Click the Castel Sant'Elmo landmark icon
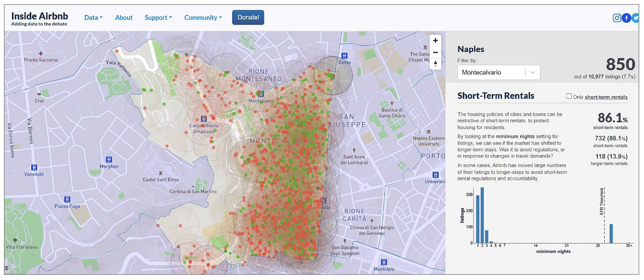Viewport: 644px width, 280px height. 161,173
